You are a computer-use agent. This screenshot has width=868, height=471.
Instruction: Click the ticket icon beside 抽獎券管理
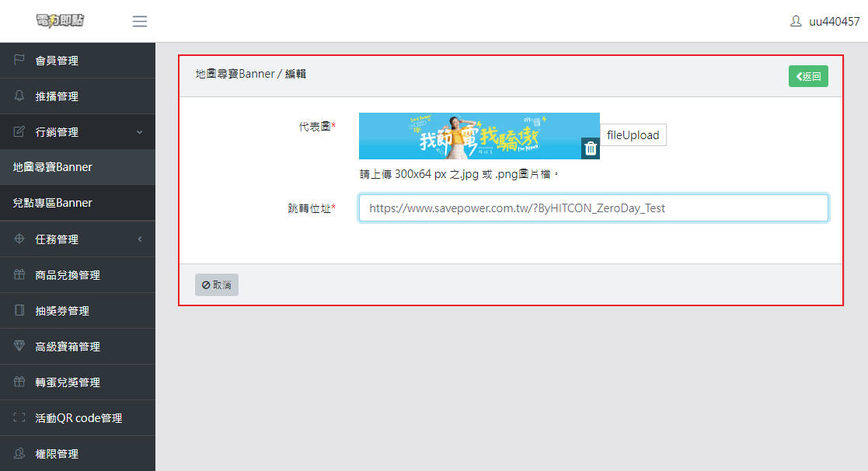tap(19, 310)
